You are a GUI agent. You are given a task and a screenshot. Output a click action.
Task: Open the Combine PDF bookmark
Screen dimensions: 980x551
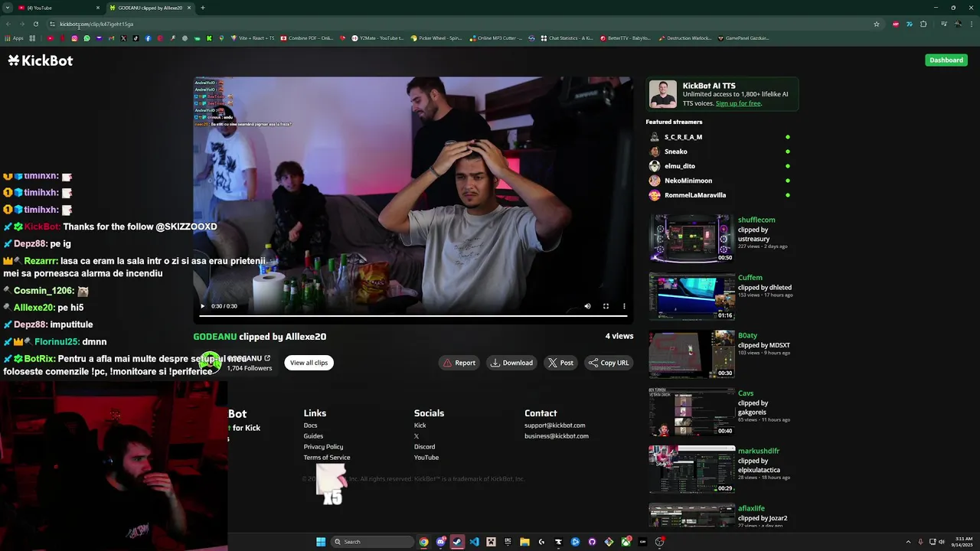307,38
